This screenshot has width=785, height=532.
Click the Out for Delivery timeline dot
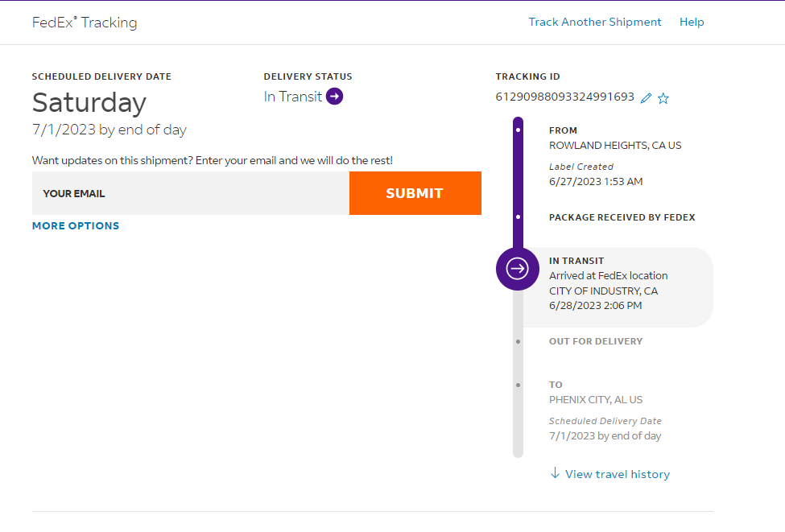tap(518, 341)
